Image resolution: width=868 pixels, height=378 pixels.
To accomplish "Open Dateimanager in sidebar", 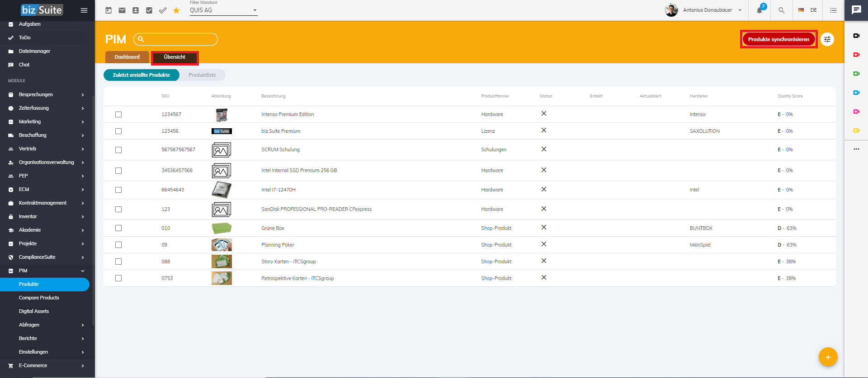I will point(34,51).
